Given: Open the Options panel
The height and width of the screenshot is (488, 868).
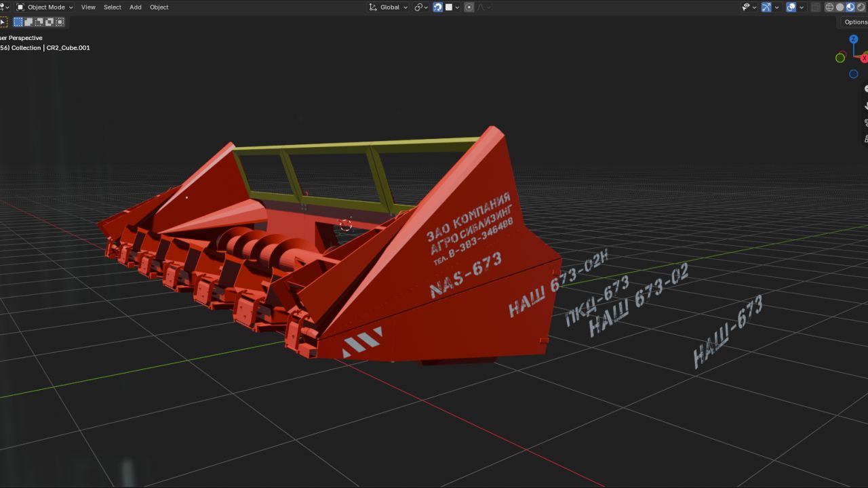Looking at the screenshot, I should (854, 22).
